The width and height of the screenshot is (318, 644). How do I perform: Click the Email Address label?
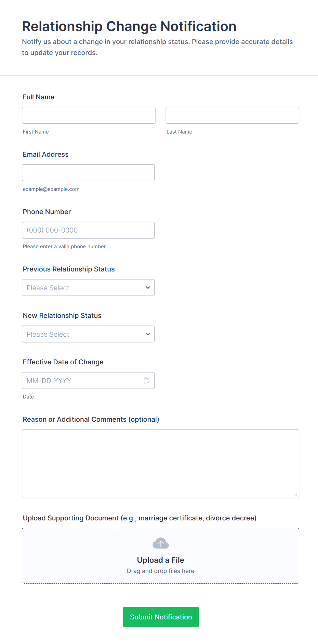[46, 154]
